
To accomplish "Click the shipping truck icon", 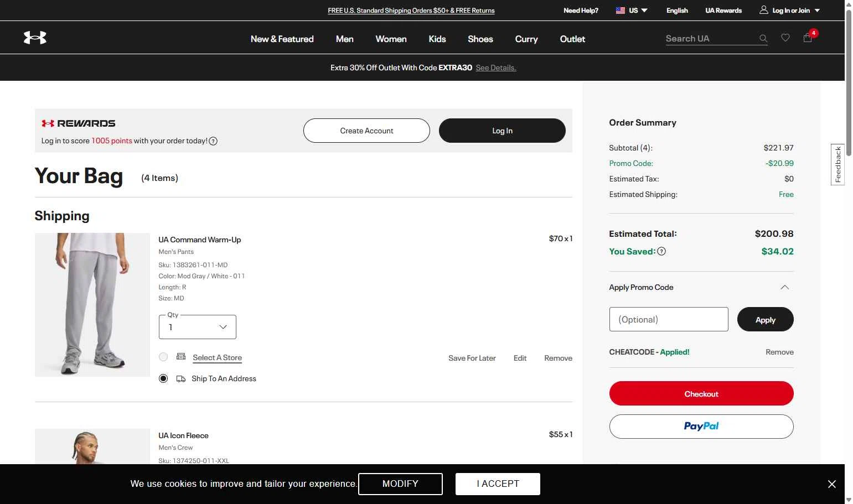I will [181, 379].
